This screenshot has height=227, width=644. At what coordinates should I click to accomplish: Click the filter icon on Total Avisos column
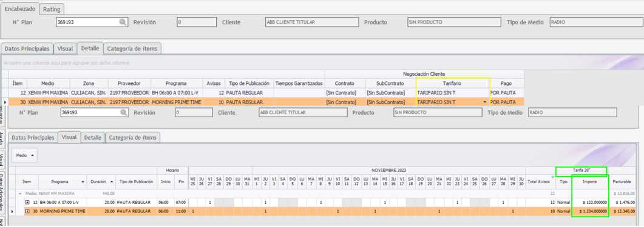coord(552,177)
